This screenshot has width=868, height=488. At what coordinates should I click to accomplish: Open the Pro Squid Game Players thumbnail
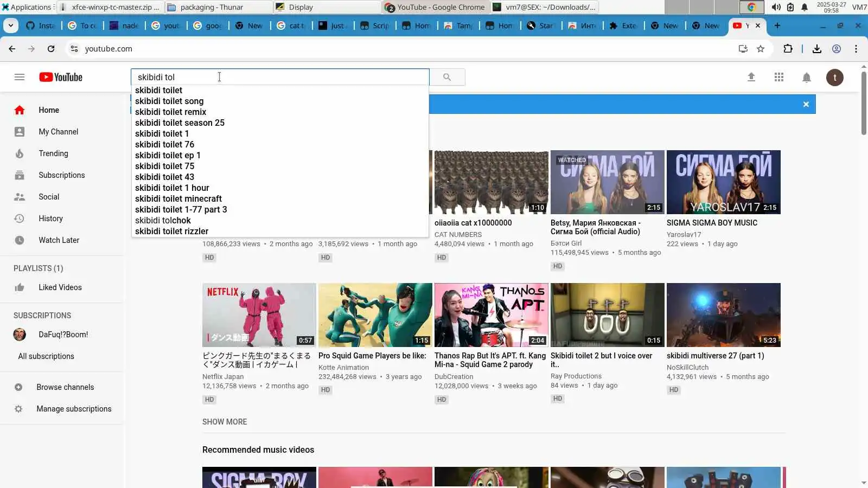(375, 315)
